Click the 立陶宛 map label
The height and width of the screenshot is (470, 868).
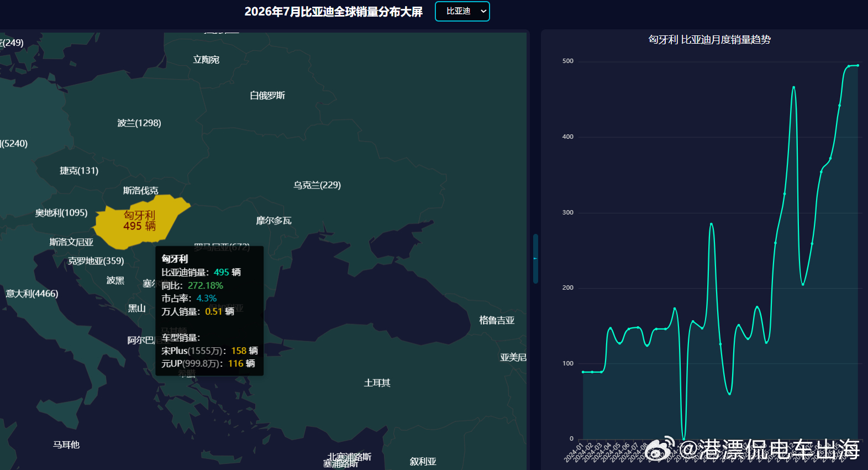(206, 60)
